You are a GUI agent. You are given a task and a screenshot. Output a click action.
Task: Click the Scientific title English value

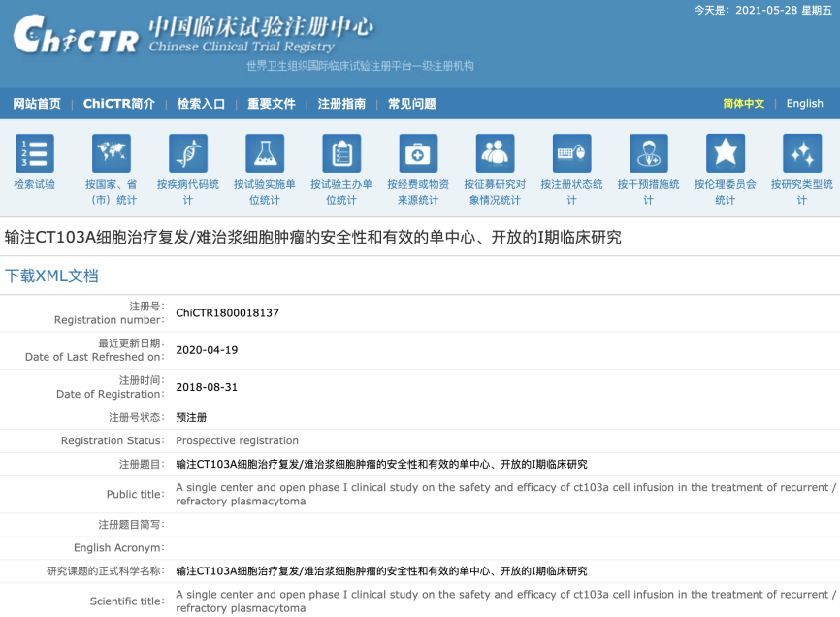(x=505, y=601)
